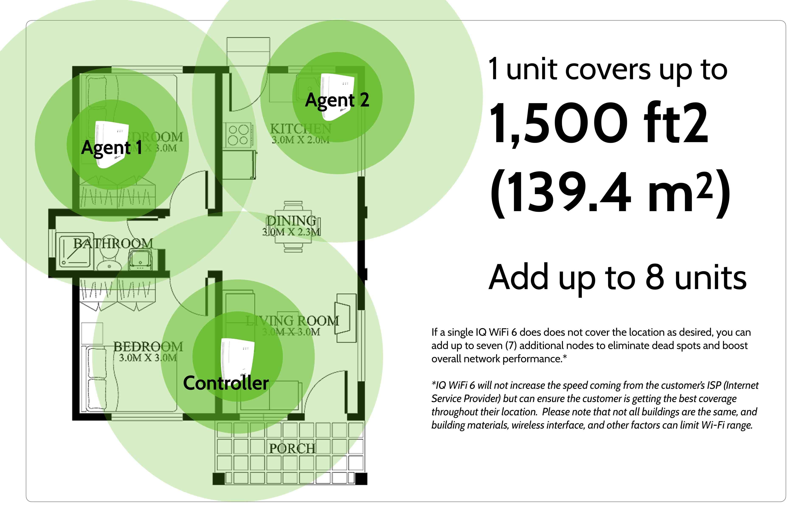Click the kitchen stove burners icon
Image resolution: width=812 pixels, height=529 pixels.
[238, 135]
